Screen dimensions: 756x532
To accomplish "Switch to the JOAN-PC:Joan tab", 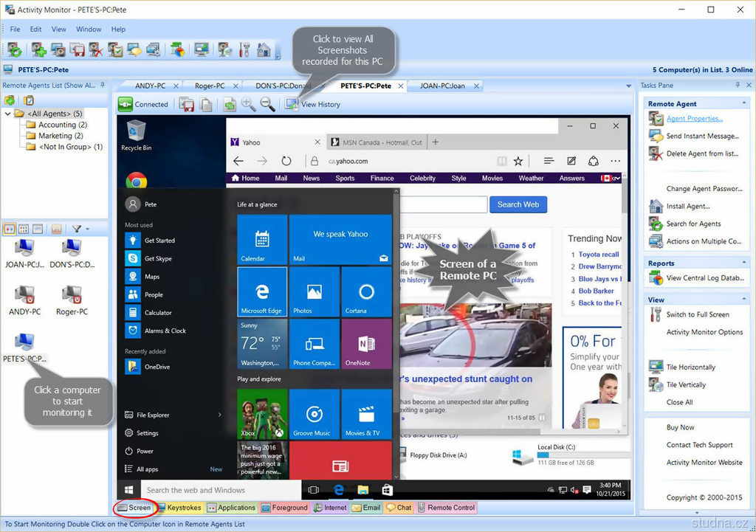I will (442, 86).
